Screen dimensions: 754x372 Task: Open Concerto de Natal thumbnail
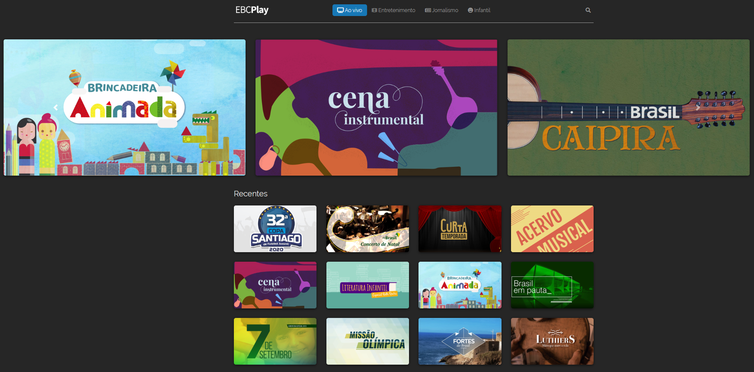point(367,229)
